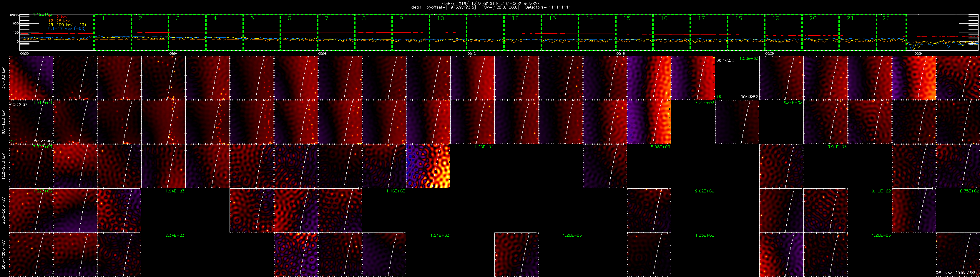Select time interval 17 in light curve
The image size is (980, 277).
(709, 32)
